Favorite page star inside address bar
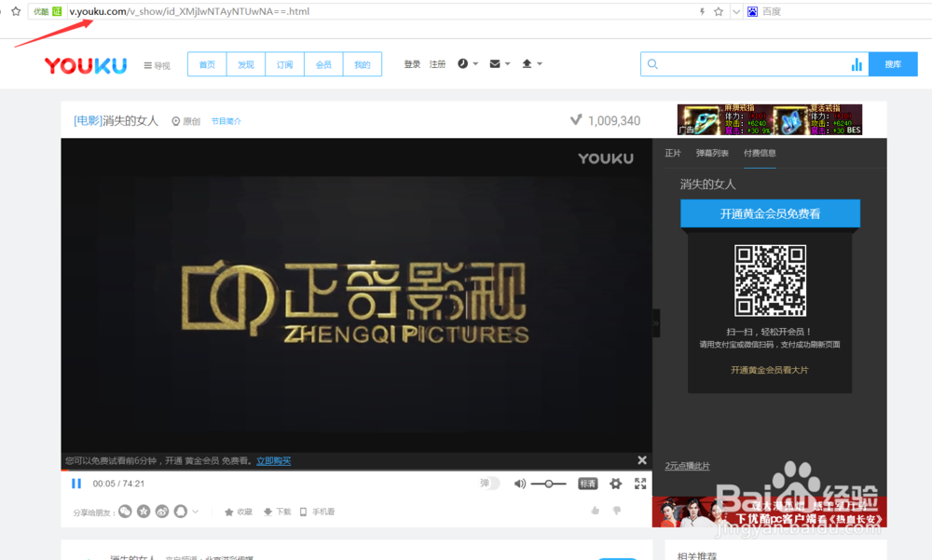The height and width of the screenshot is (560, 932). (719, 11)
